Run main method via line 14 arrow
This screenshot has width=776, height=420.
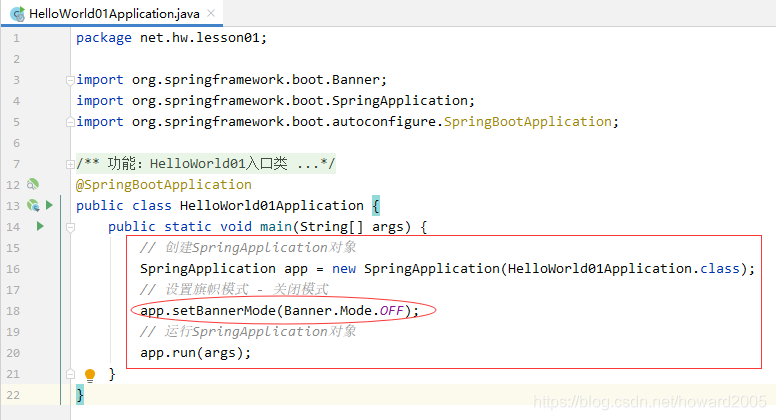click(x=40, y=226)
